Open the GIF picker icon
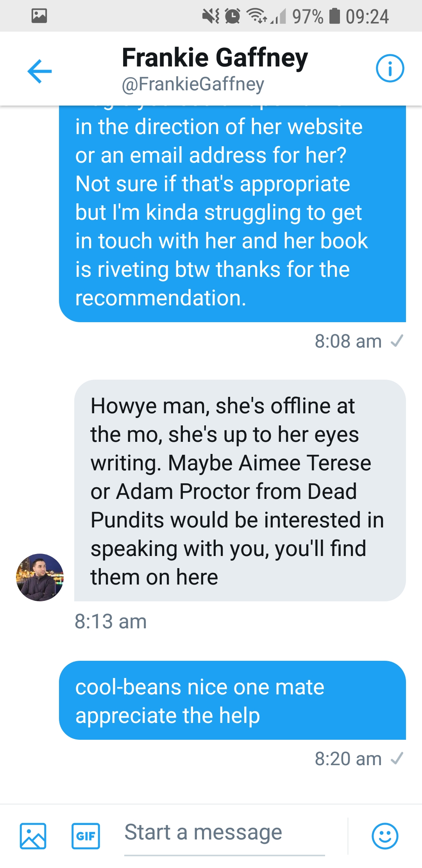Screen dimensions: 422x868 (86, 836)
